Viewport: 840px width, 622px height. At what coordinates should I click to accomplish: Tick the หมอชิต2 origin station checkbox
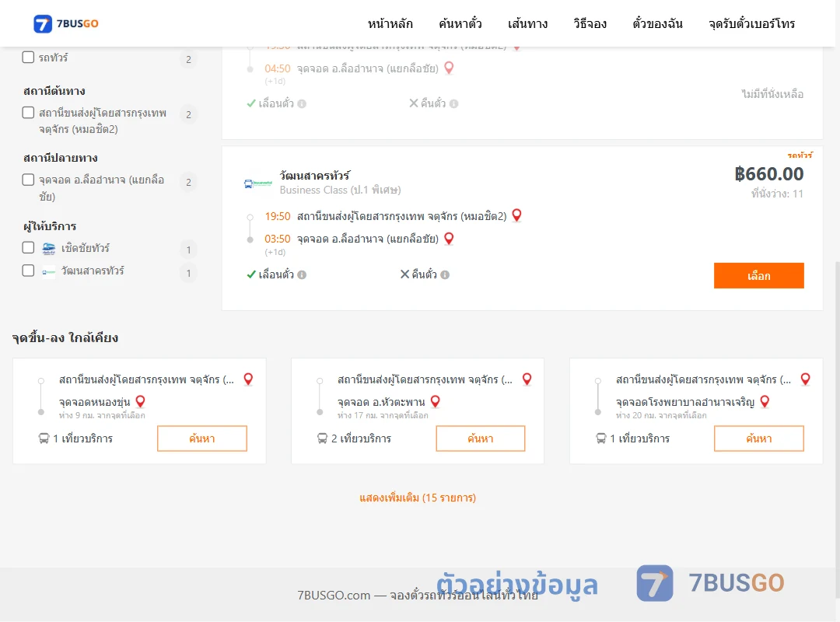(x=29, y=113)
